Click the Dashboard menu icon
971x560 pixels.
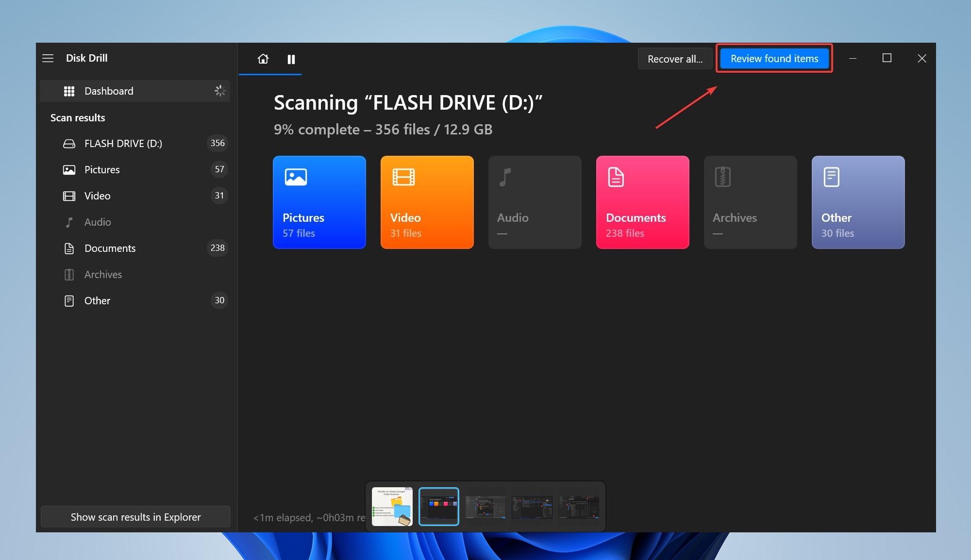[x=68, y=91]
